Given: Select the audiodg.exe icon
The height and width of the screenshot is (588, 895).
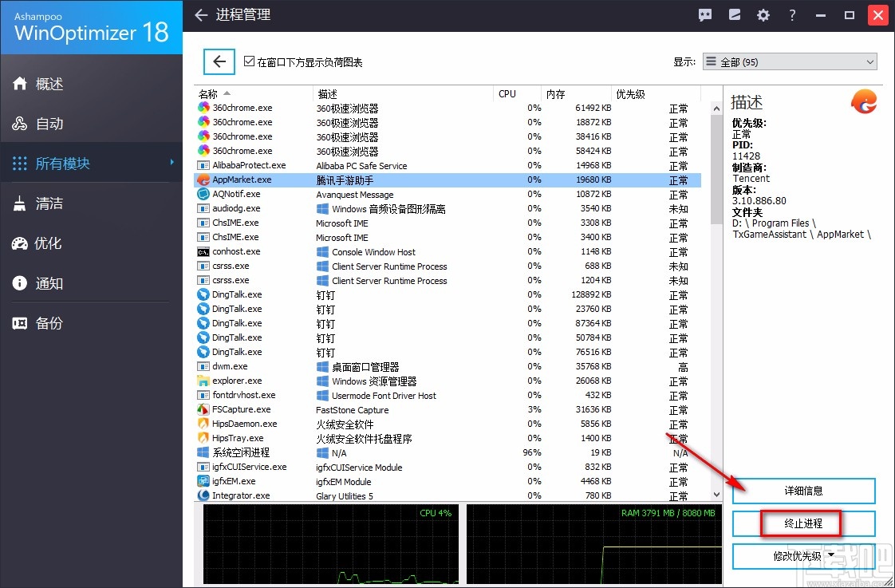Looking at the screenshot, I should click(x=203, y=208).
